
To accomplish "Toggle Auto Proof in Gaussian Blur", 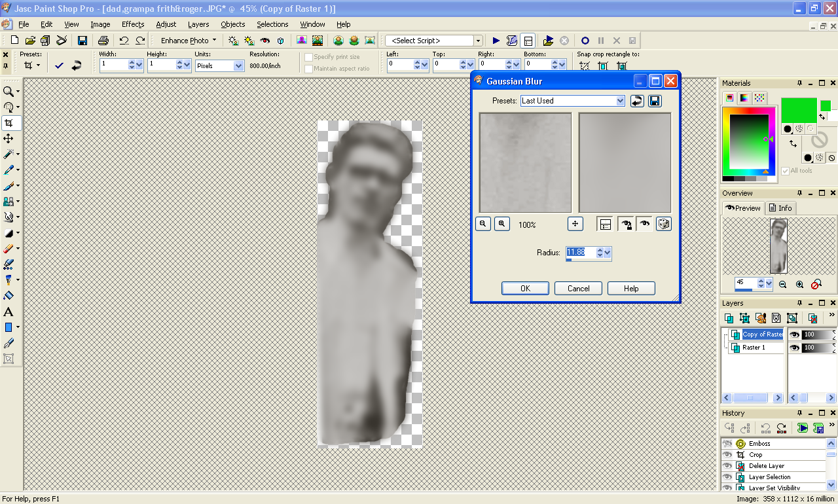I will pos(627,224).
